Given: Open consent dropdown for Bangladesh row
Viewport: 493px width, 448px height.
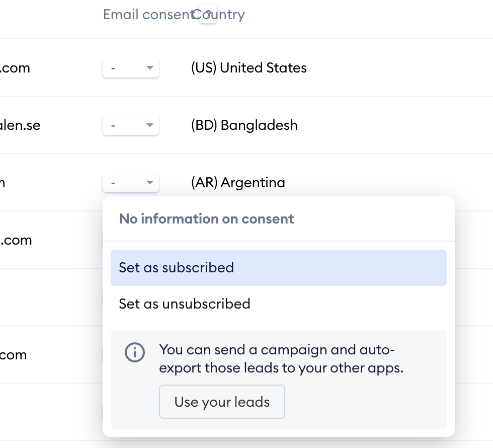Looking at the screenshot, I should 131,125.
